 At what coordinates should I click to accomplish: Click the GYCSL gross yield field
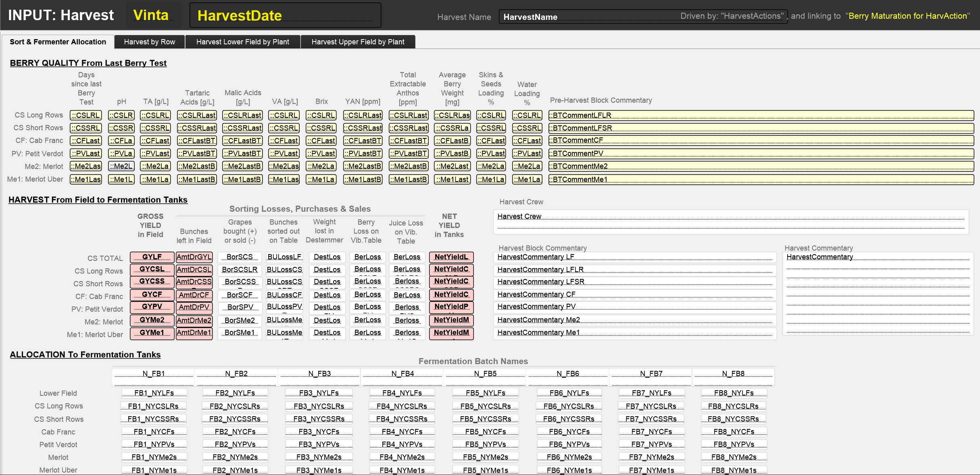(x=152, y=269)
